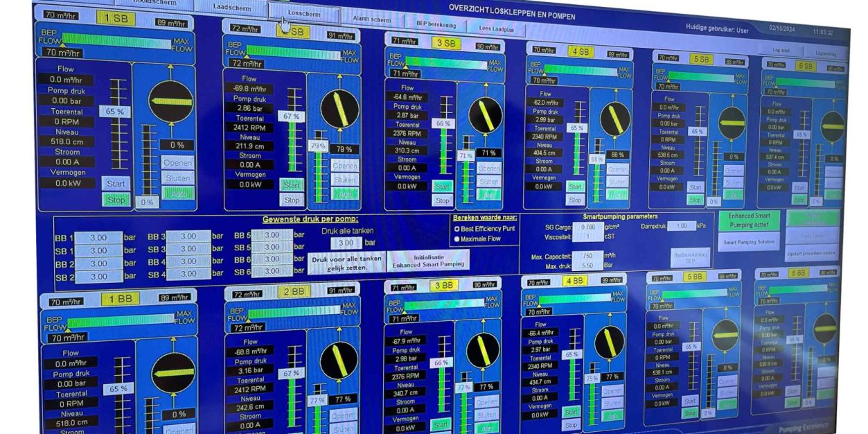Click the Log in/uit button
The width and height of the screenshot is (868, 434).
click(780, 50)
